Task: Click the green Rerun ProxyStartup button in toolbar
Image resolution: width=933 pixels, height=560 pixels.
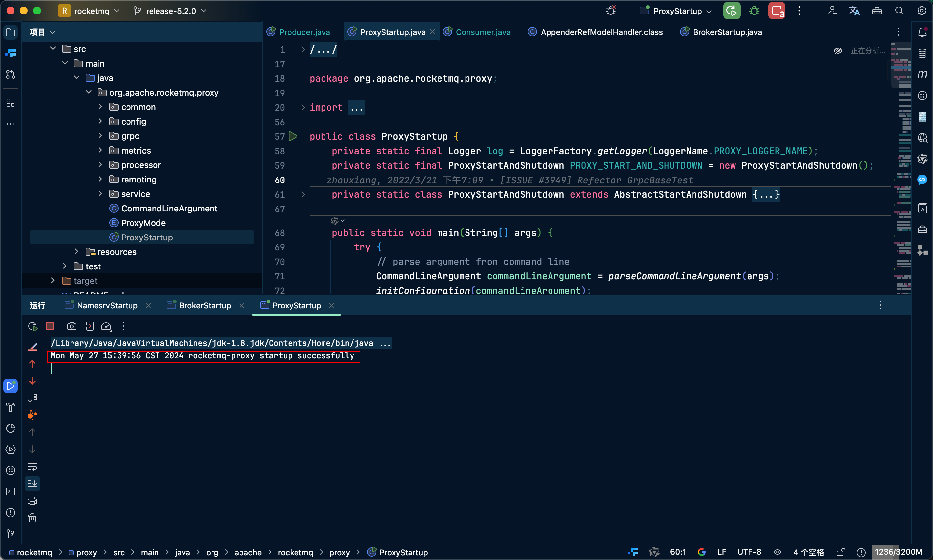Action: pyautogui.click(x=731, y=11)
